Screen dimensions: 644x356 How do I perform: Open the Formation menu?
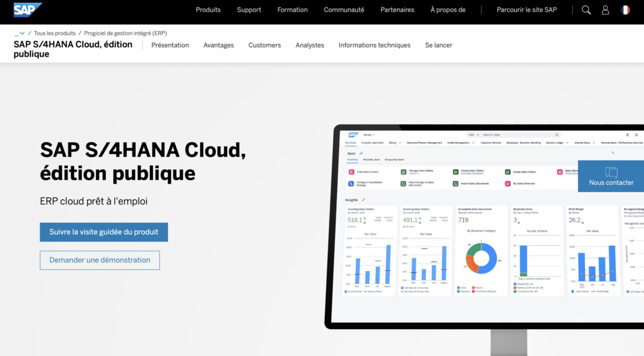tap(292, 10)
